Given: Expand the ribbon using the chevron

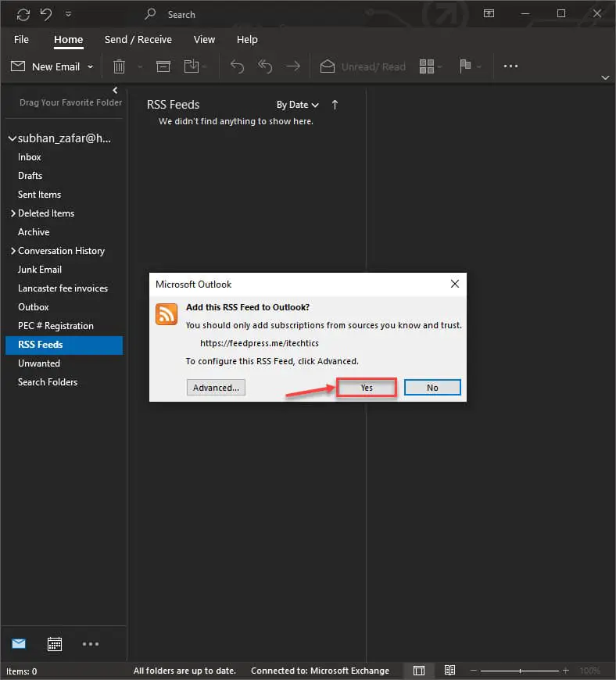Looking at the screenshot, I should [605, 77].
